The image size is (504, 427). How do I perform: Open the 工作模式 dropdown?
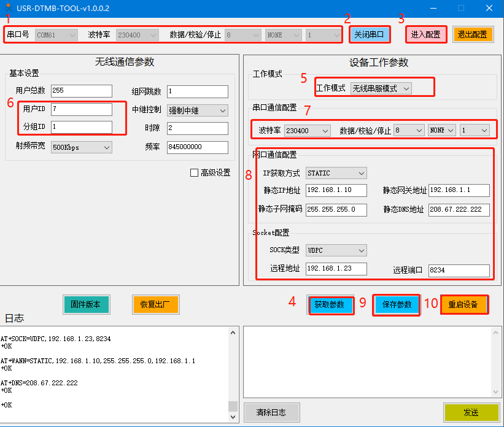coord(381,88)
